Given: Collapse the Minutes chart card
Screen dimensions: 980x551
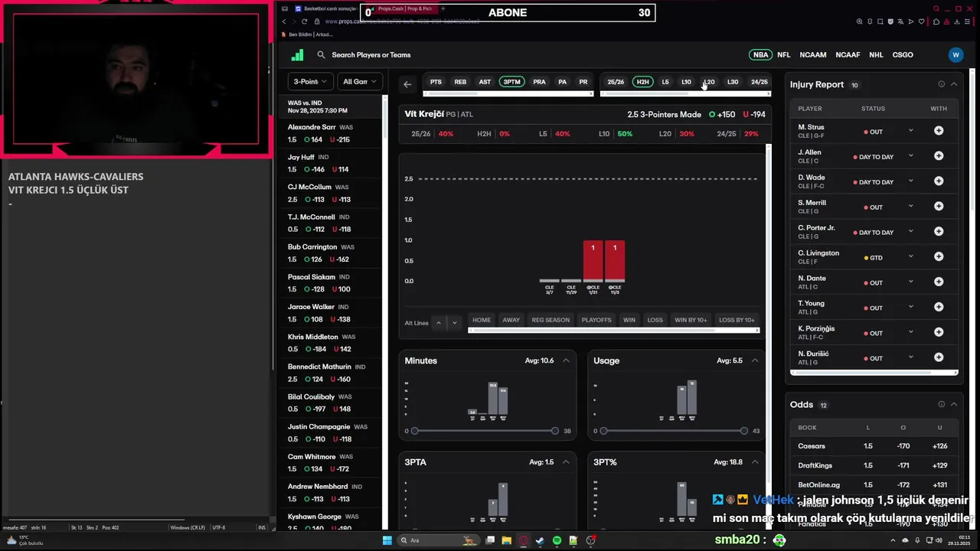Looking at the screenshot, I should pos(566,360).
